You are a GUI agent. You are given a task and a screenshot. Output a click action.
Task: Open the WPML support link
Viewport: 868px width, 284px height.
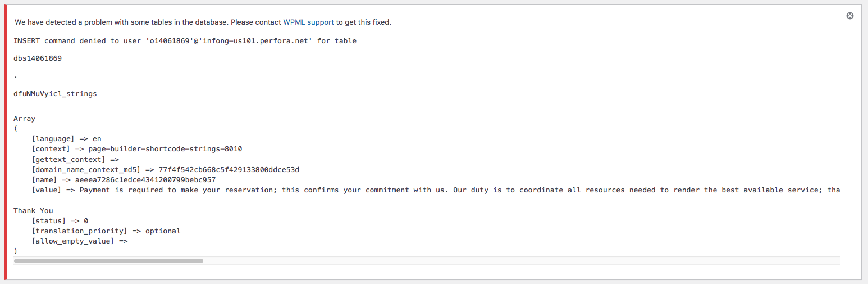308,22
